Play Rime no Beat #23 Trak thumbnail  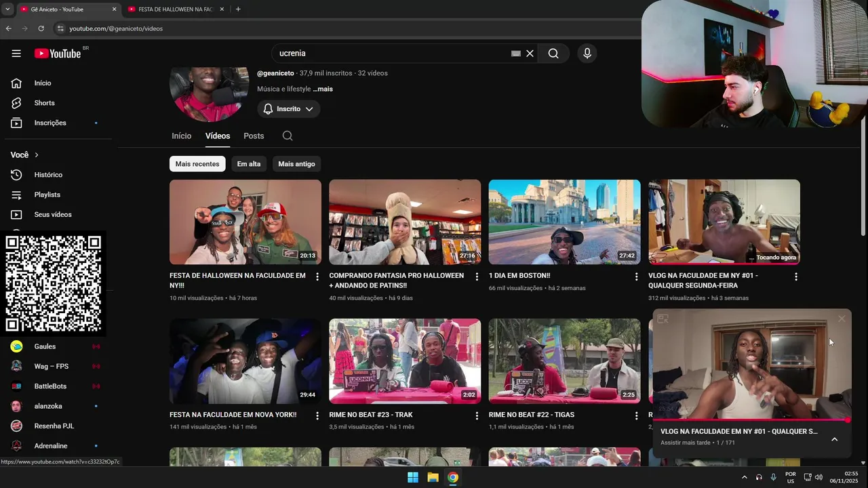[x=405, y=361]
